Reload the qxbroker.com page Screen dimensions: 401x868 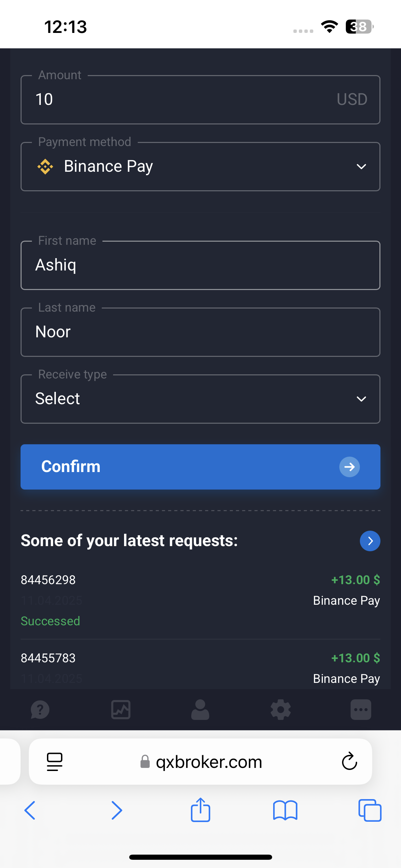click(349, 761)
